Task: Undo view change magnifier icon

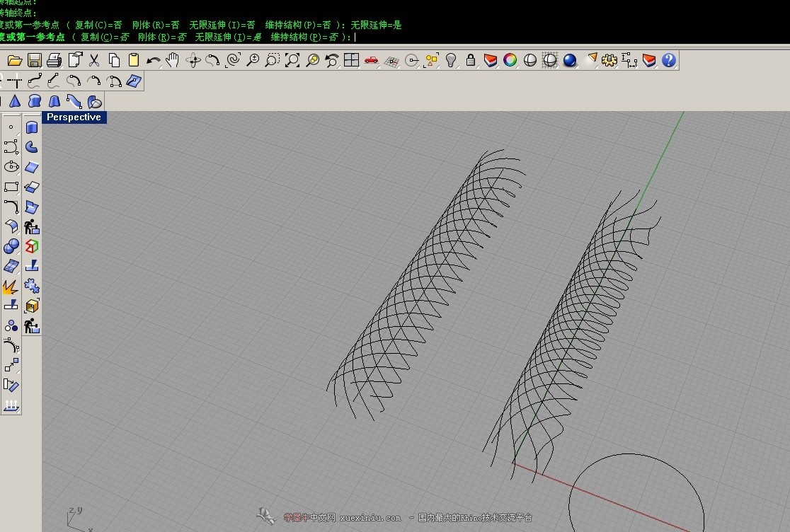Action: point(331,60)
